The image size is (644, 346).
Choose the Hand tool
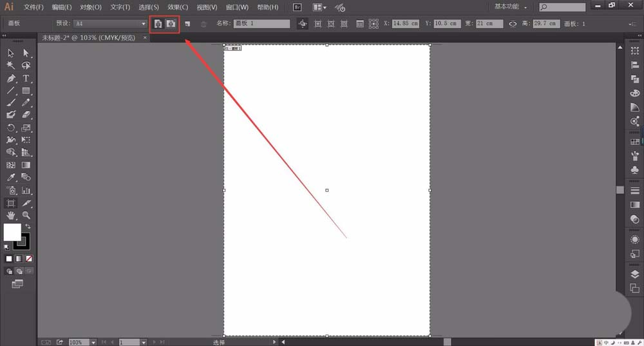(11, 215)
